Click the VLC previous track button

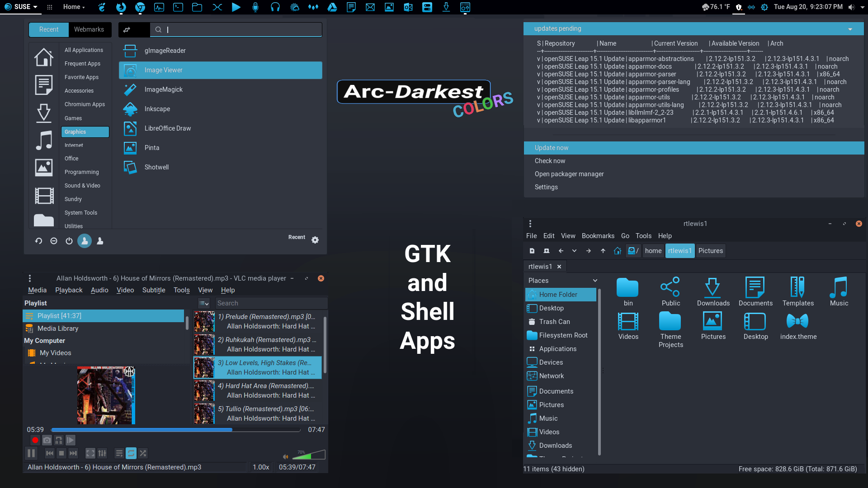50,453
